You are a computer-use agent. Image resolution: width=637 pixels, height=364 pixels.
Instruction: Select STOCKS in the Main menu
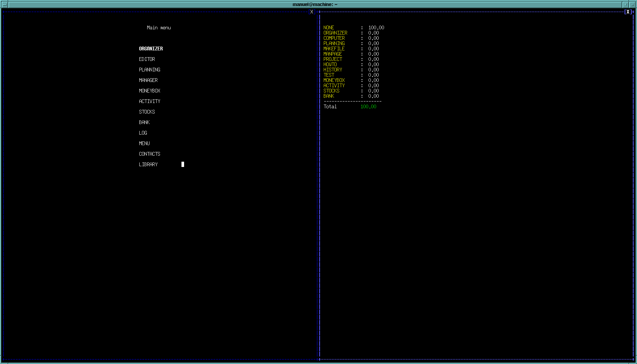click(147, 112)
